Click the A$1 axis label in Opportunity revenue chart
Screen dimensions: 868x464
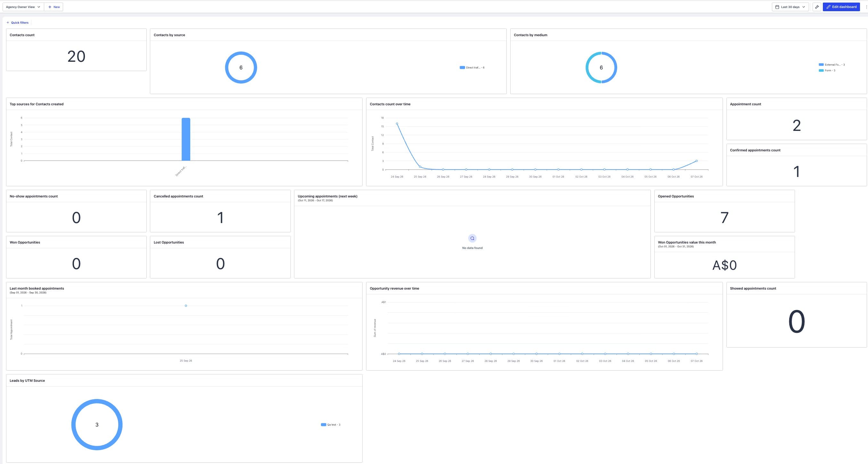(383, 302)
